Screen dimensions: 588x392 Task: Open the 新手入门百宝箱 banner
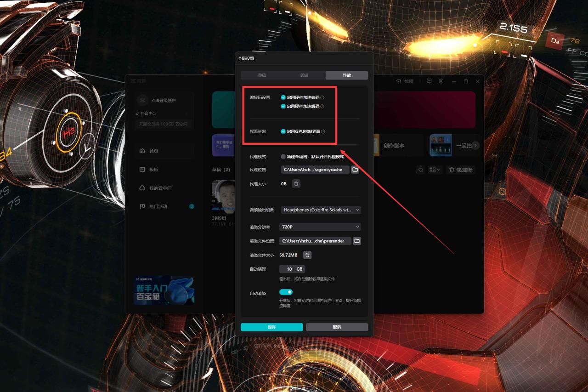(164, 290)
